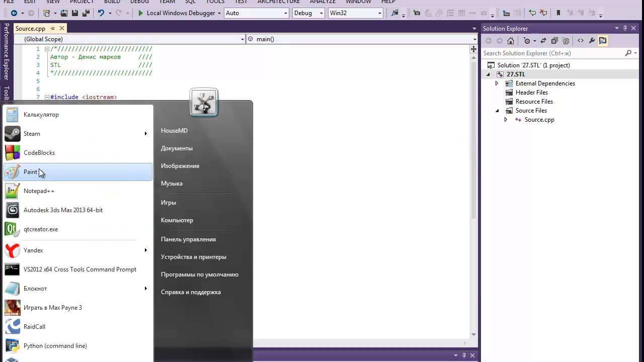Image resolution: width=644 pixels, height=362 pixels.
Task: Click the camera snapshot toolbar icon
Action: [x=417, y=13]
